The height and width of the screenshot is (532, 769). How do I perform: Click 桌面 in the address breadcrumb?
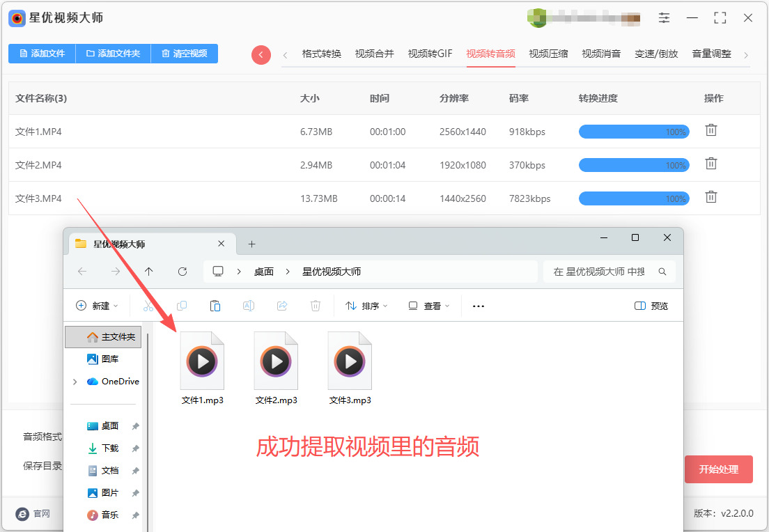pyautogui.click(x=264, y=272)
